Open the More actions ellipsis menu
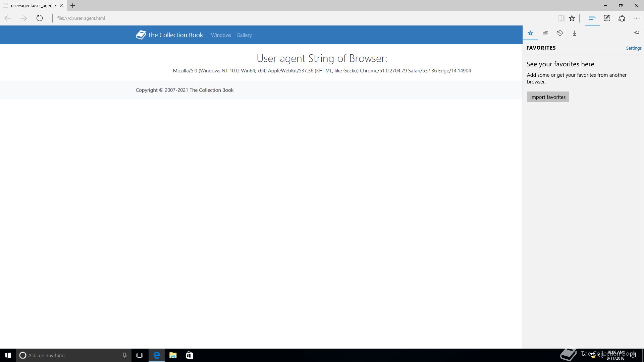Image resolution: width=644 pixels, height=362 pixels. point(636,18)
